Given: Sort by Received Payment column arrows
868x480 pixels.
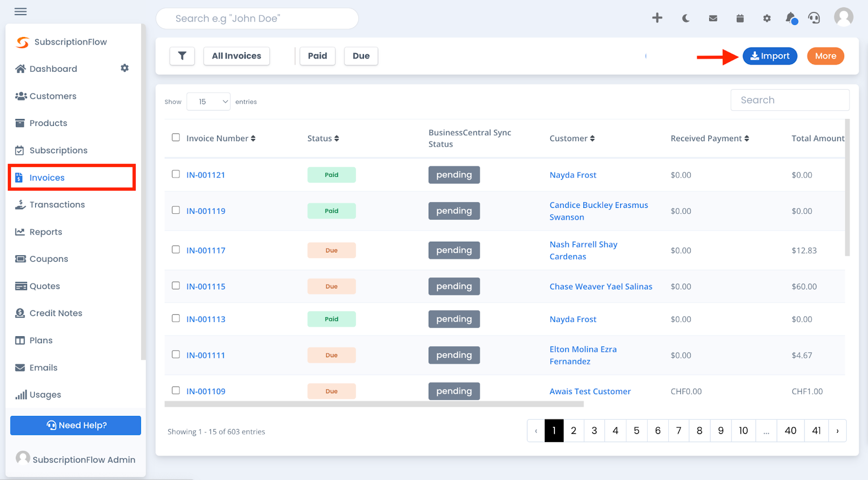Looking at the screenshot, I should pyautogui.click(x=746, y=138).
